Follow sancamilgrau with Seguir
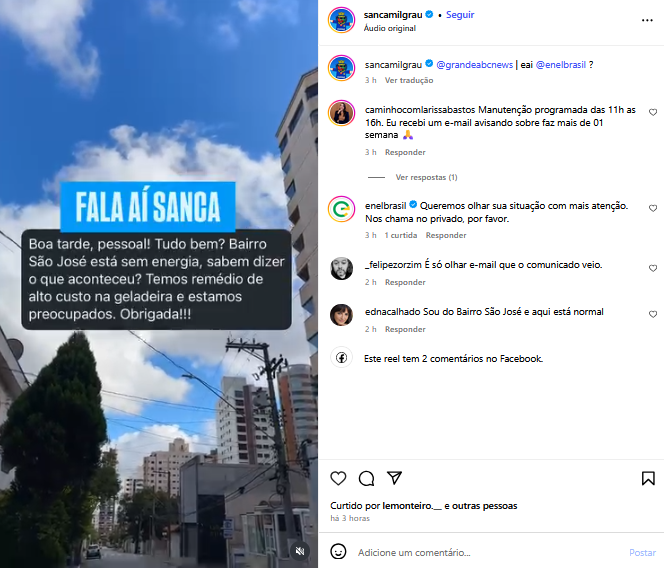Screen dimensions: 664x568 tap(460, 15)
